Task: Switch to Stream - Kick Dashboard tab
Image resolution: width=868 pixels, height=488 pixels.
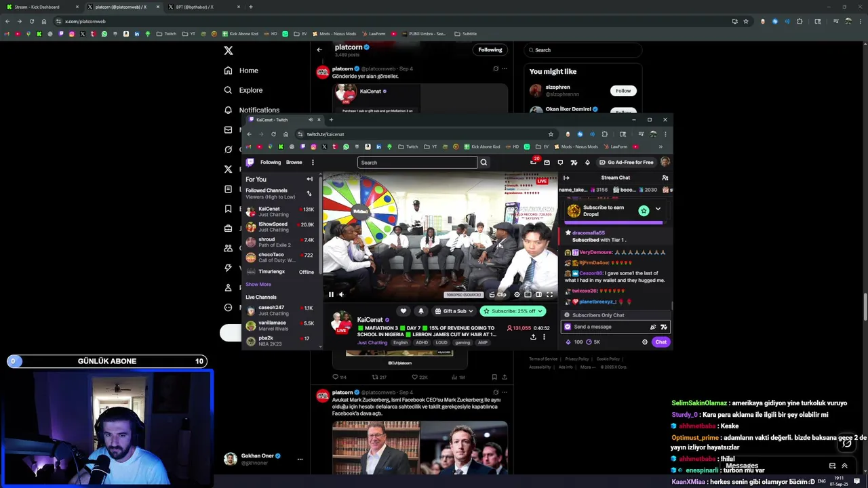Action: click(41, 7)
